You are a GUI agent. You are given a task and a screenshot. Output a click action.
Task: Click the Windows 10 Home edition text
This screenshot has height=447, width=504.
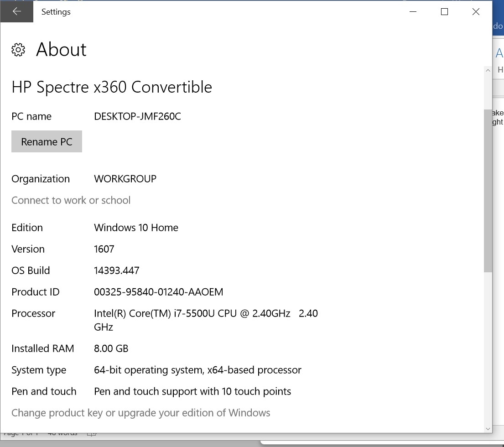click(136, 228)
